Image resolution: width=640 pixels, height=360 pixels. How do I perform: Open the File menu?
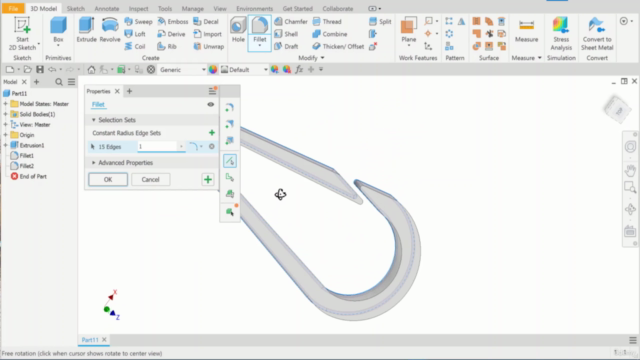click(x=13, y=8)
